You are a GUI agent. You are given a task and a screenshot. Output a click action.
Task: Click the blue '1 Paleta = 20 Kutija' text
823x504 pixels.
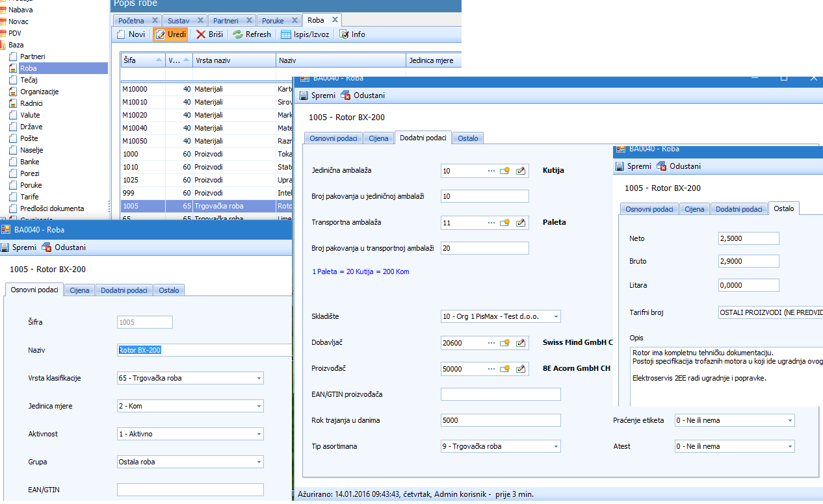[x=361, y=271]
